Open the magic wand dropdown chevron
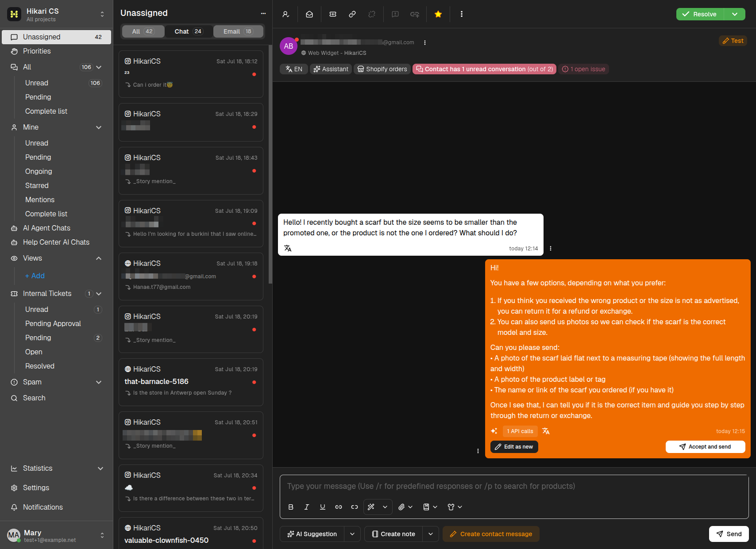 coord(385,507)
